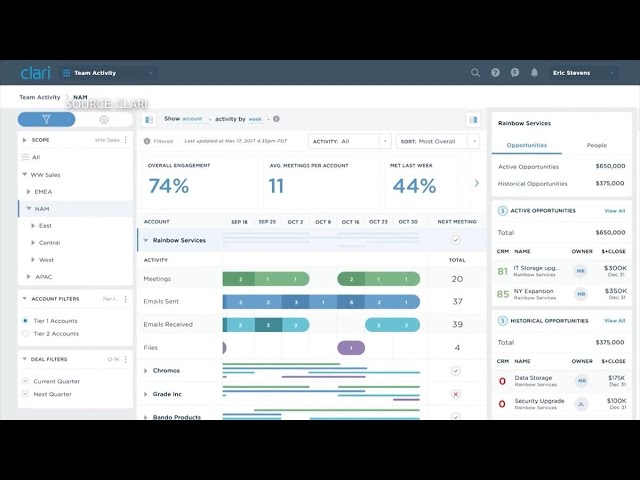Open the notifications bell
The height and width of the screenshot is (480, 640).
tap(534, 73)
